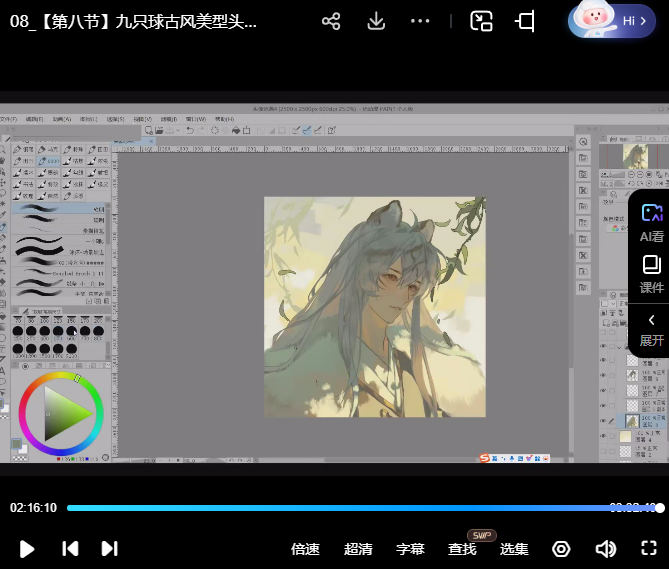Click the crop-shaped icon beside picture-in-picture
Screen dimensions: 669x569
point(525,21)
